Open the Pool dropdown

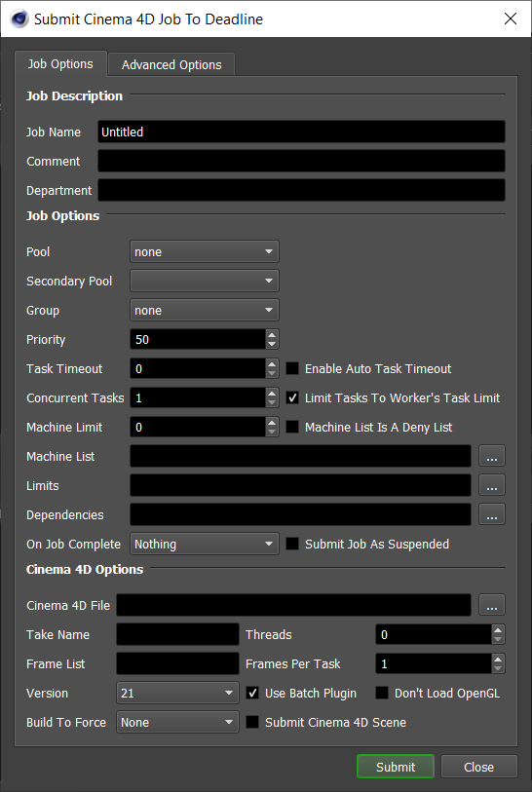pyautogui.click(x=204, y=251)
